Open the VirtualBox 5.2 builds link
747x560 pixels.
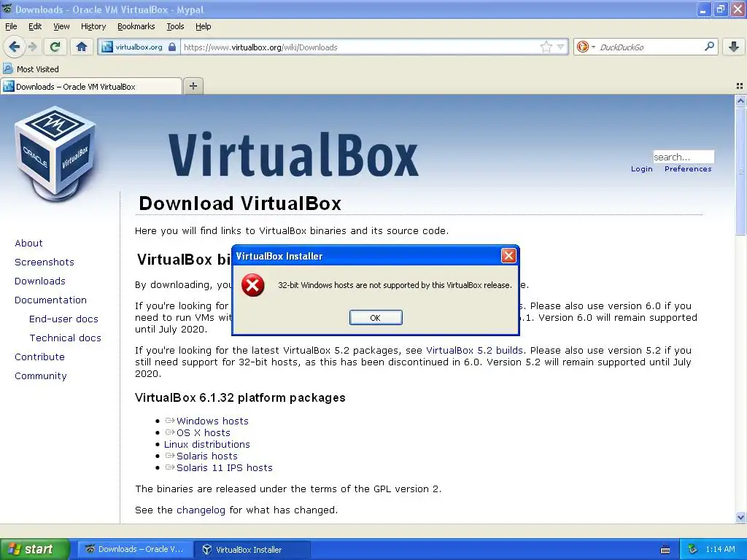(474, 351)
